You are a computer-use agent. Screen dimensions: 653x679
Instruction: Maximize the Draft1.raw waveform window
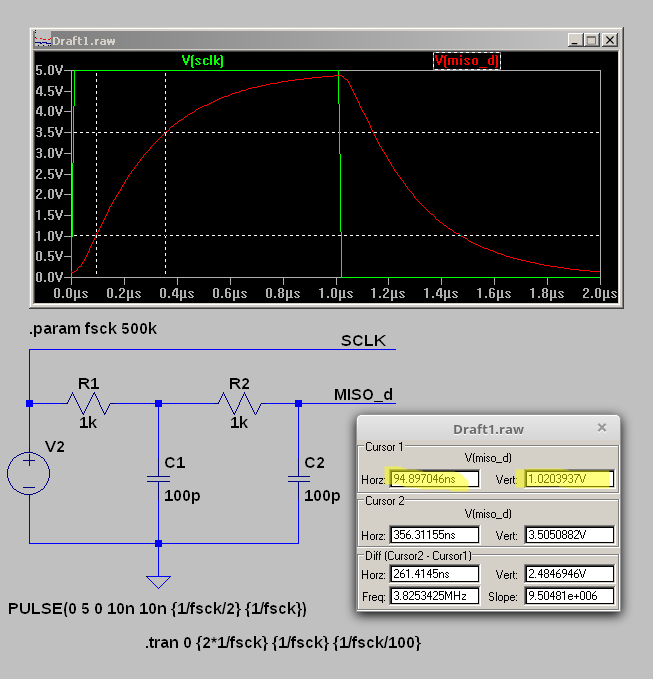(x=591, y=40)
